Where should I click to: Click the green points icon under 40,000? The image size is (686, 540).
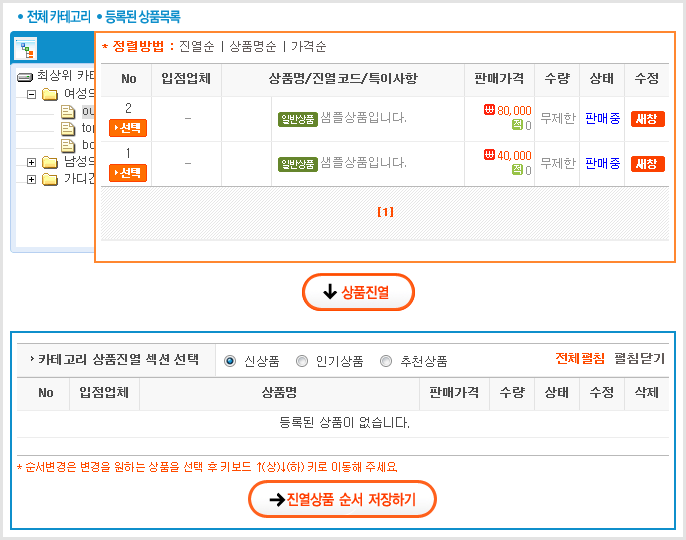point(517,170)
